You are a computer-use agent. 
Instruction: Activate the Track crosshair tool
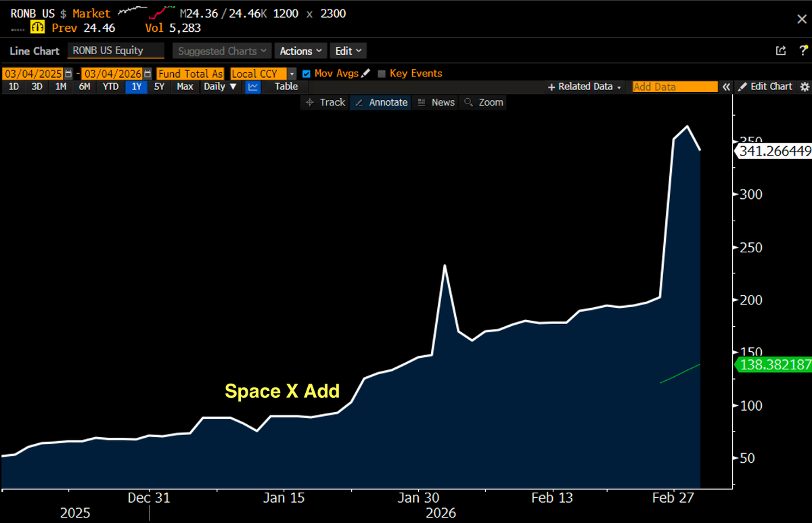(x=325, y=102)
